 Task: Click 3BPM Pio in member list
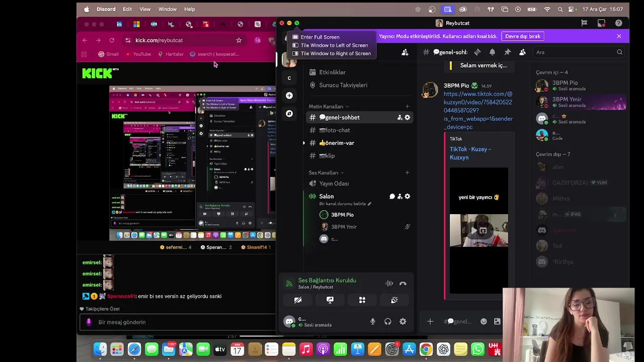565,83
